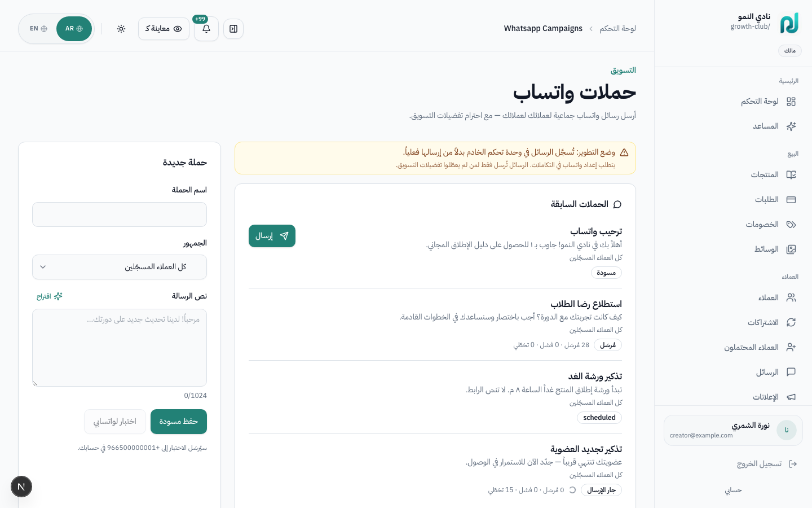Switch language to EN
The image size is (812, 508).
(38, 29)
